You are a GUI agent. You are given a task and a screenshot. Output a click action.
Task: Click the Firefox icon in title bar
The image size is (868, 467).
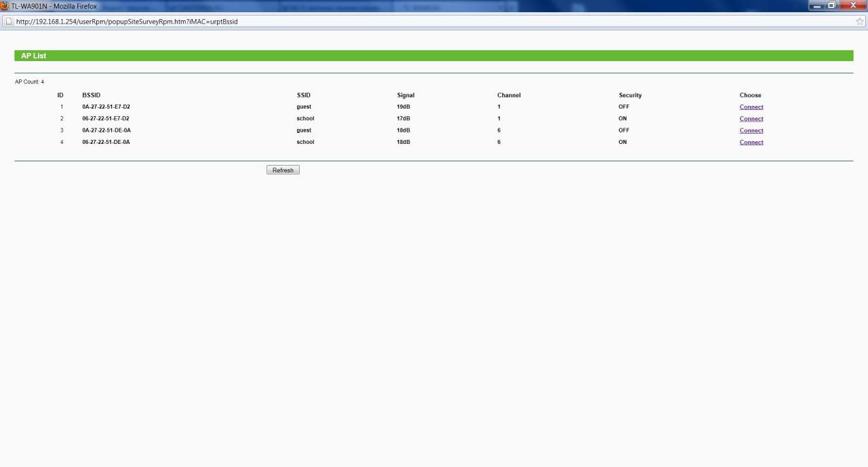(5, 5)
